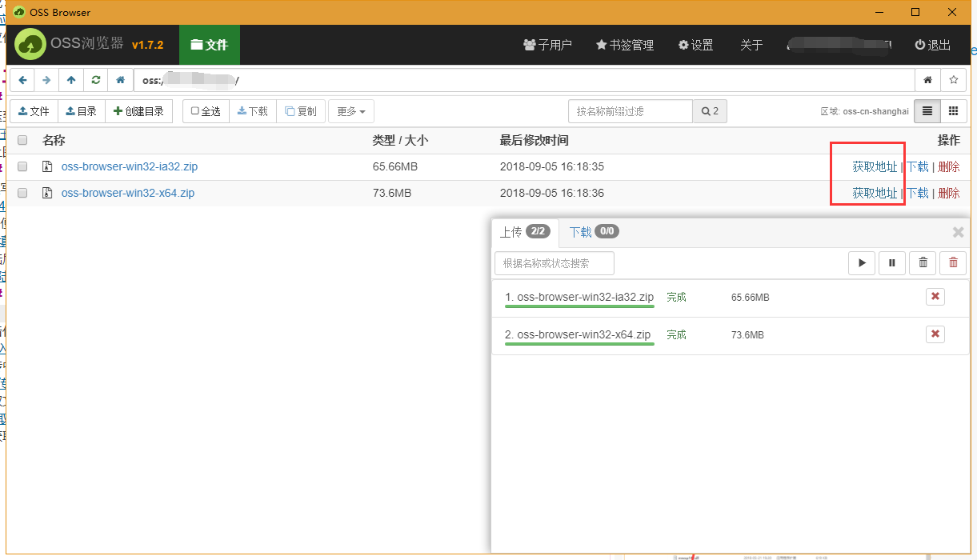
Task: Refresh the current file listing
Action: pyautogui.click(x=96, y=80)
